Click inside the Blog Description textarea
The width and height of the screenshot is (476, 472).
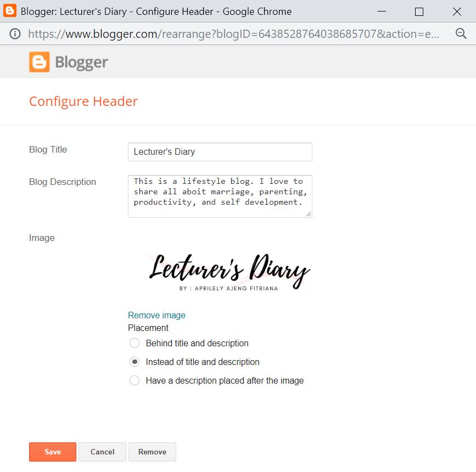click(220, 196)
